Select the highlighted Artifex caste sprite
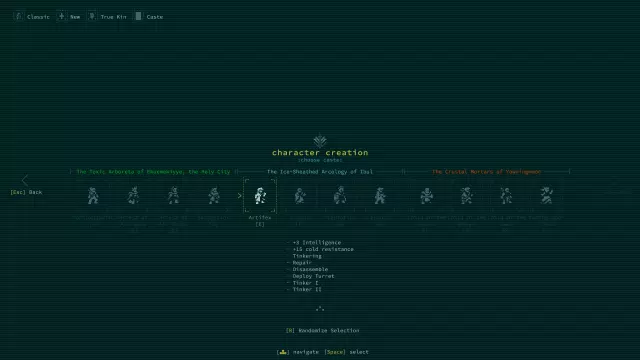 click(260, 196)
